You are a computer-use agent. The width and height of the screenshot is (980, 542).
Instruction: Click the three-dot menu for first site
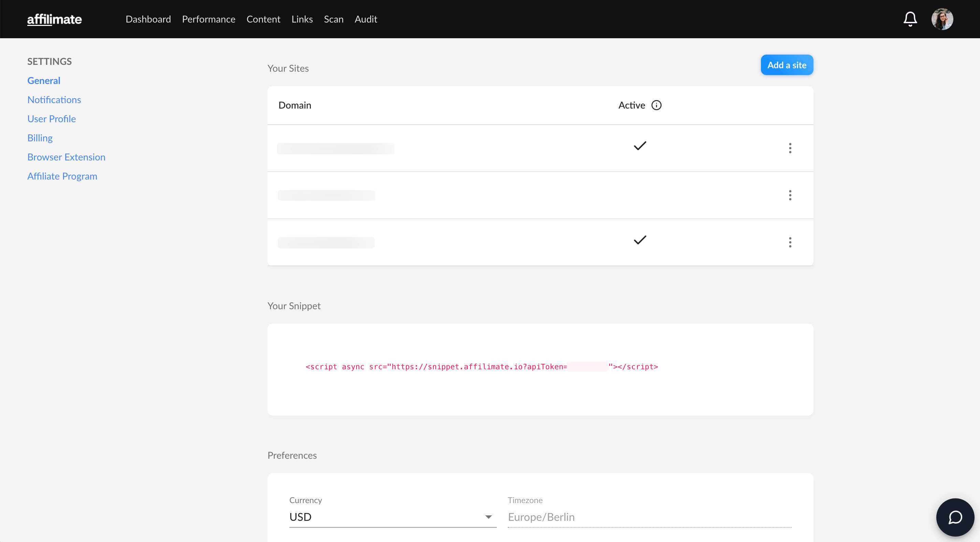(x=790, y=148)
